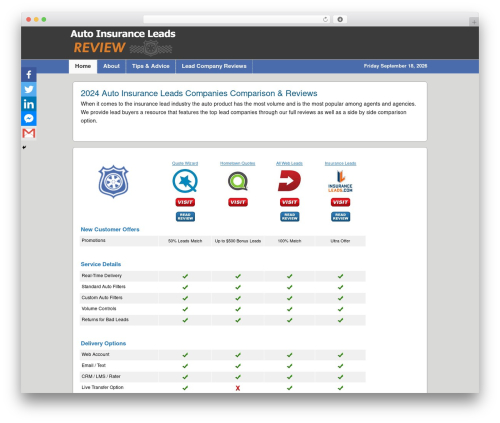
Task: Click the Custom Auto Filters row label
Action: 102,298
